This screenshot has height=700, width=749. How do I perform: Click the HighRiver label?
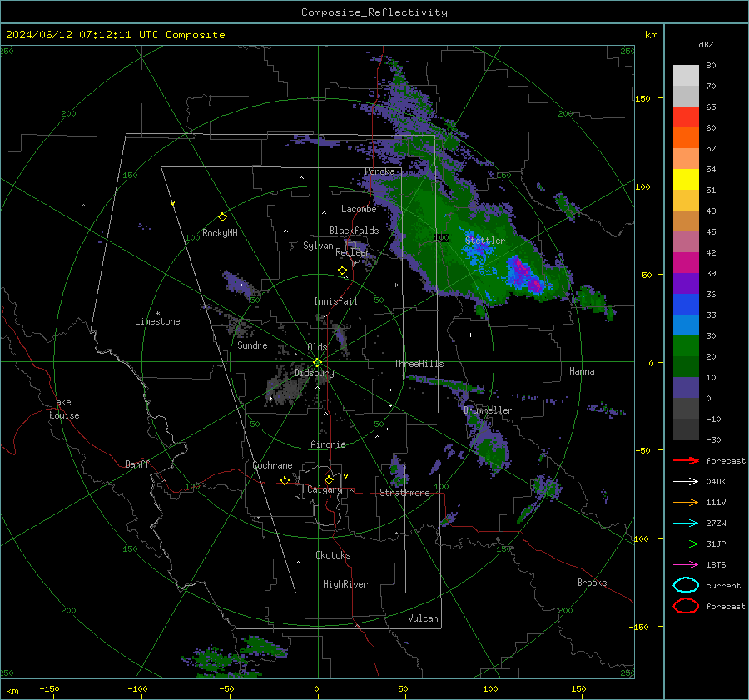345,584
